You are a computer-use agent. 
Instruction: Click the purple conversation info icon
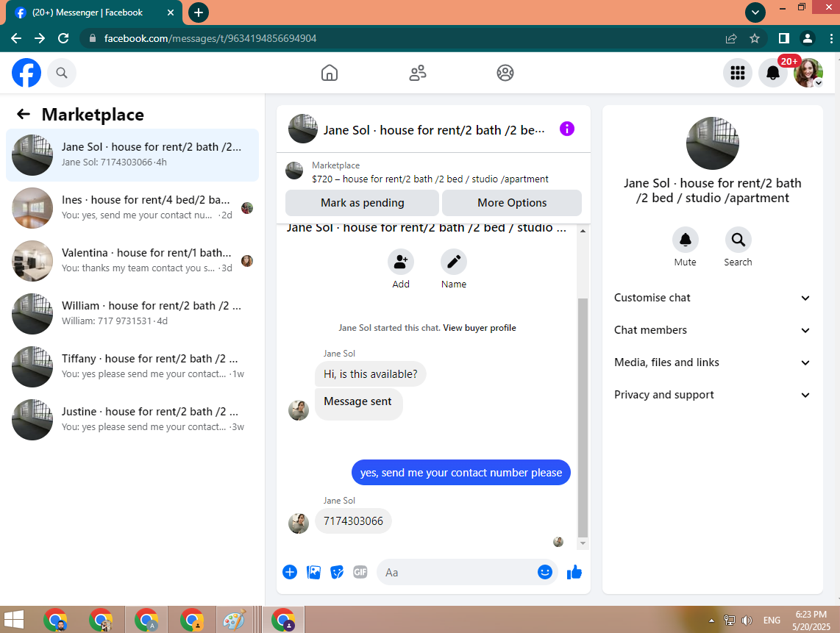567,129
